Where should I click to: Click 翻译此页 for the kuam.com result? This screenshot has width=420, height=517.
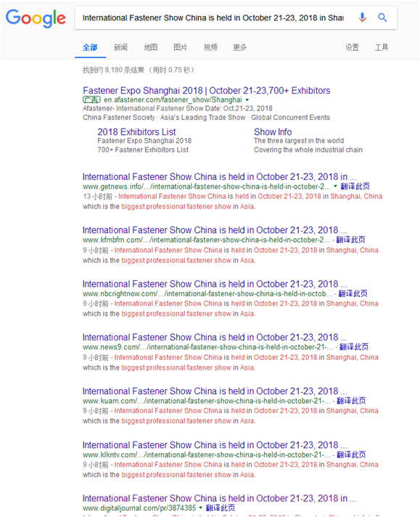click(351, 401)
